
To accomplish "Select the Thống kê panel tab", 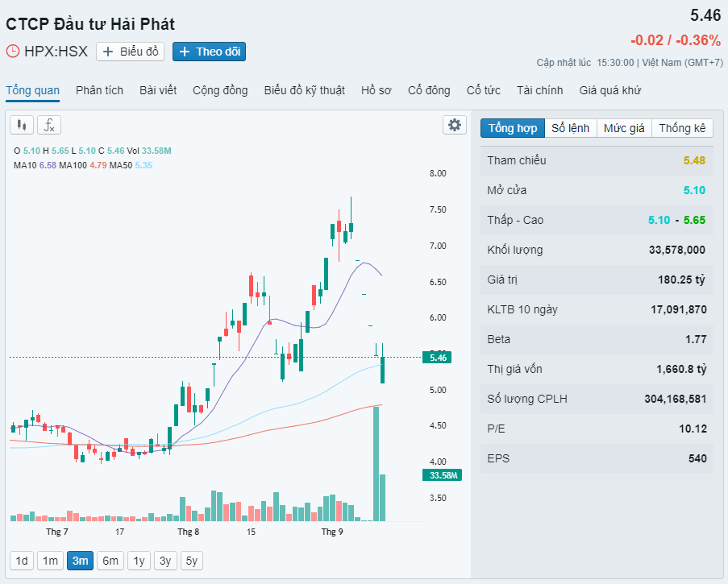I will [x=682, y=128].
